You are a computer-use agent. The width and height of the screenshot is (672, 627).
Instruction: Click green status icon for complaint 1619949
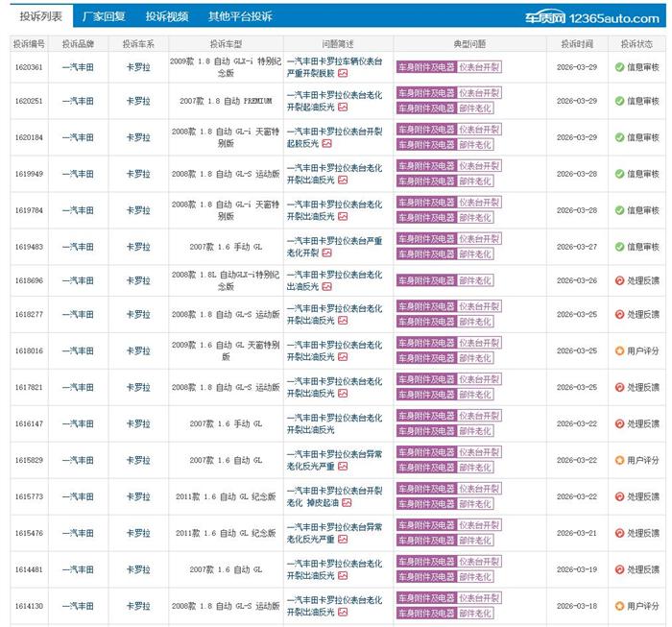tap(619, 174)
